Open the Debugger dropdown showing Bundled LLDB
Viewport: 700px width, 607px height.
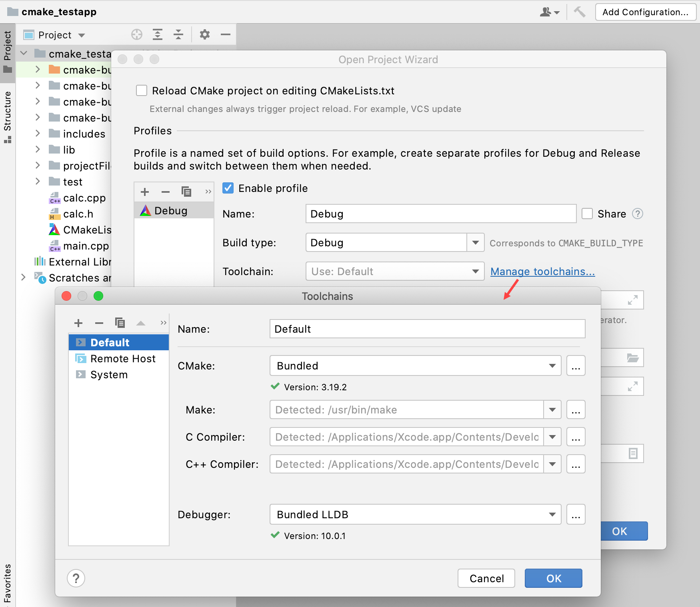coord(552,515)
